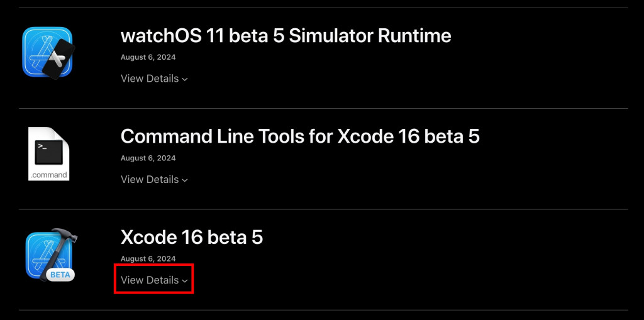Click the chevron beside Command Line Tools View Details
The width and height of the screenshot is (644, 320).
(x=185, y=180)
